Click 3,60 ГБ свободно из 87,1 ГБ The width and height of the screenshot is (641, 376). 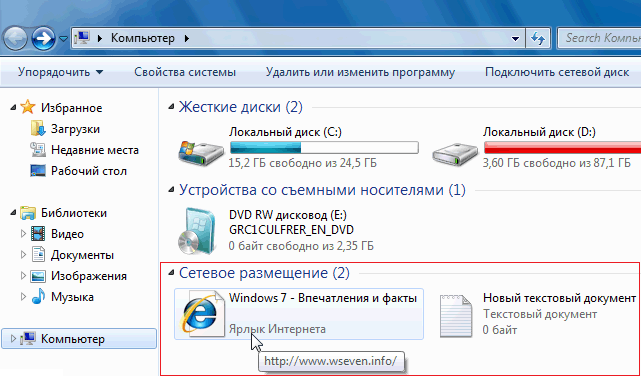click(x=557, y=164)
